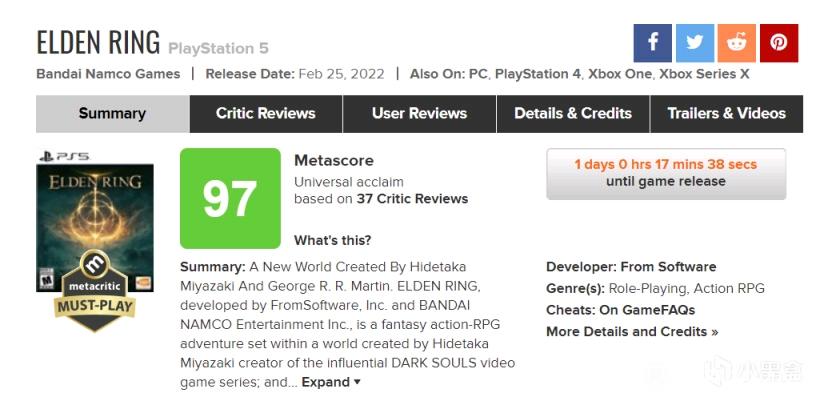
Task: Share on Reddit icon
Action: 737,43
